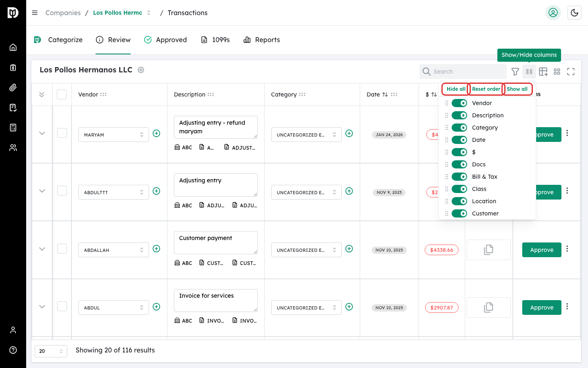Click the Show/Hide columns icon
Image resolution: width=588 pixels, height=368 pixels.
tap(529, 72)
